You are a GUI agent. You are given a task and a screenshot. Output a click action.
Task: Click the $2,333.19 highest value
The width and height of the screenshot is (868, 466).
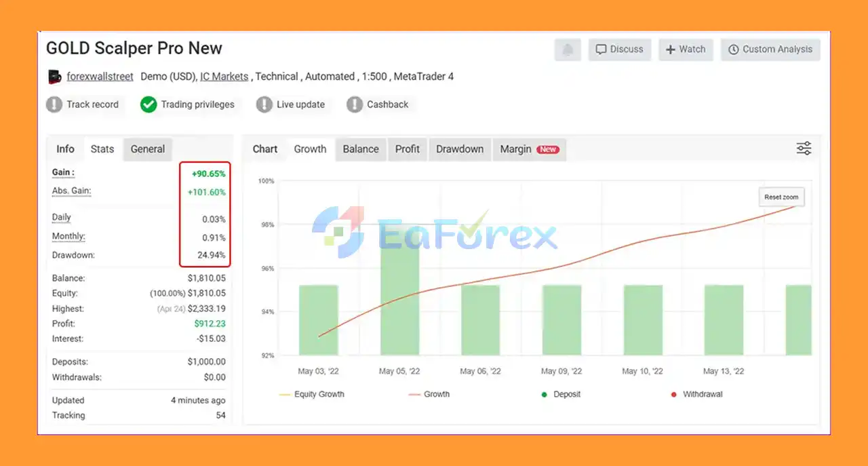207,309
